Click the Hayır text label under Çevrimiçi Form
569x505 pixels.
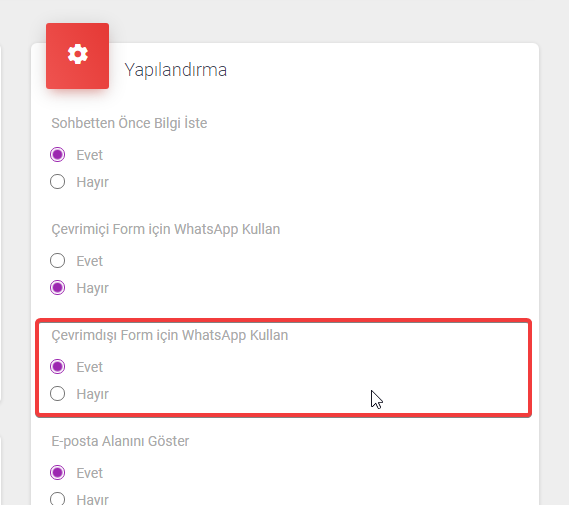[93, 288]
